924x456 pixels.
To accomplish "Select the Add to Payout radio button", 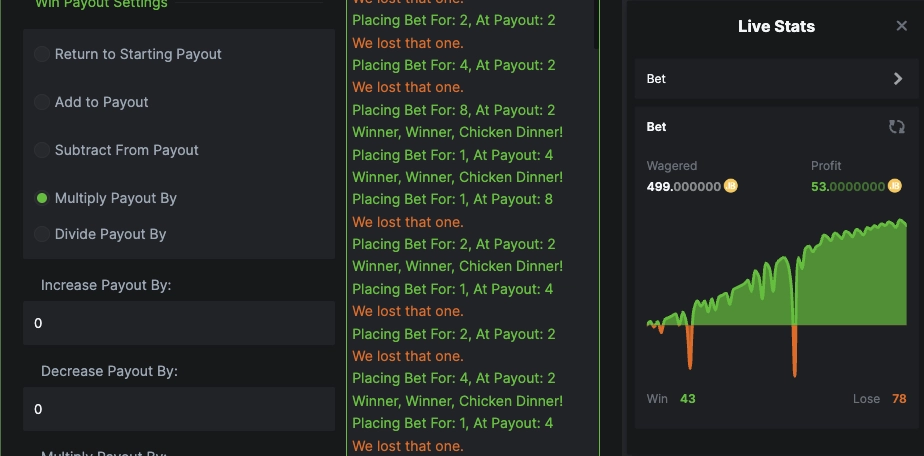I will (41, 102).
